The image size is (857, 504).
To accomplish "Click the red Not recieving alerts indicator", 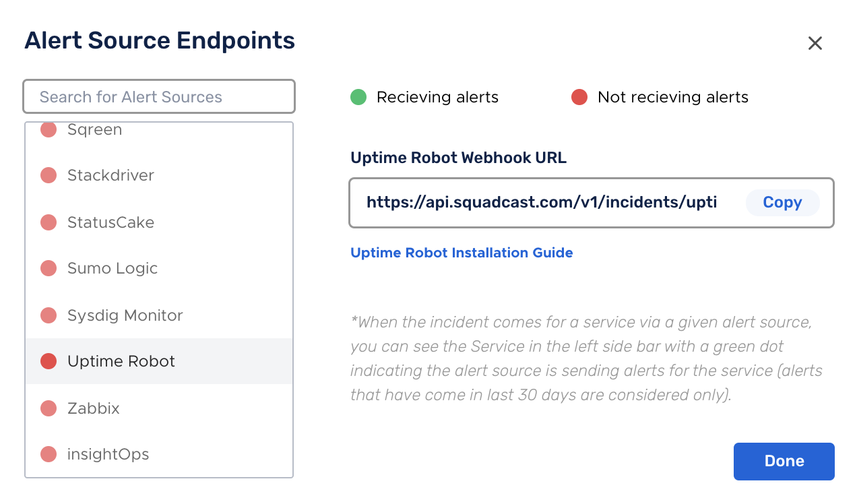I will click(579, 97).
